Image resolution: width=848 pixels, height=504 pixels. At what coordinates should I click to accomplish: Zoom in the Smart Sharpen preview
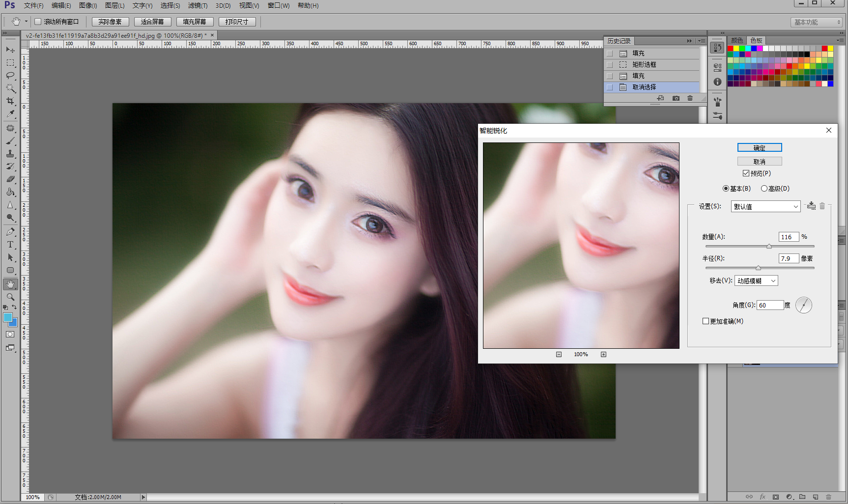(603, 354)
